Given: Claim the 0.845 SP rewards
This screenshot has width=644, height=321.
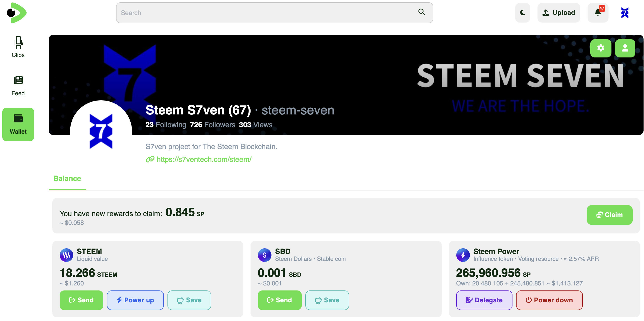Looking at the screenshot, I should (x=609, y=215).
